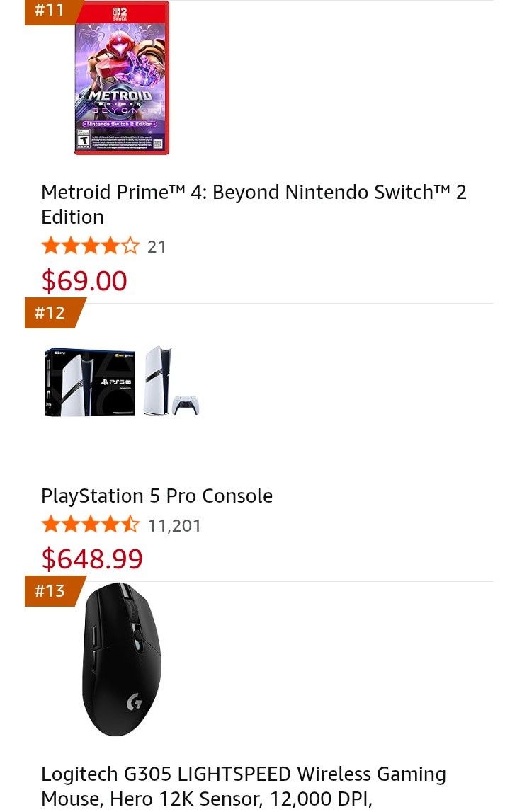Tap the Metroid Prime 4 star rating

pos(90,246)
